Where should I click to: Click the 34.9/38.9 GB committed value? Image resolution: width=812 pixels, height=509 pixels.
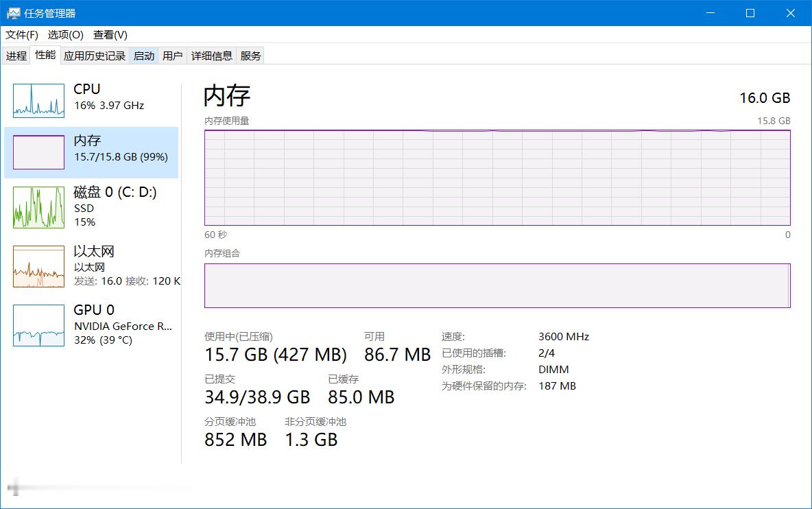tap(257, 397)
